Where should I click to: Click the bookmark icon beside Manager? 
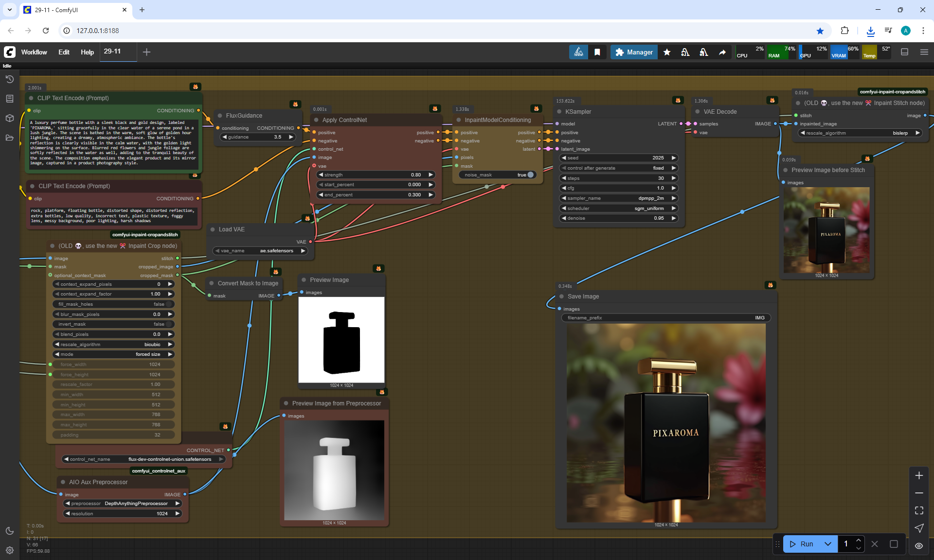tap(597, 52)
